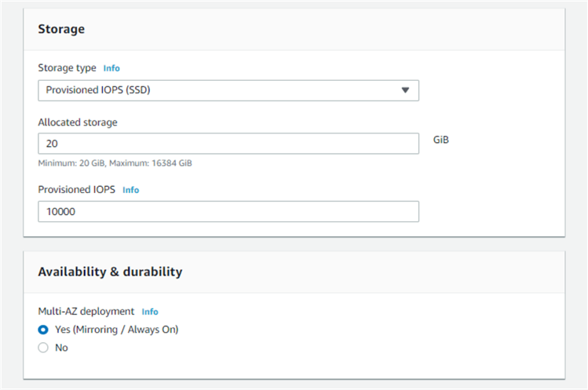Click the Storage section heading
The height and width of the screenshot is (390, 588).
[x=61, y=29]
